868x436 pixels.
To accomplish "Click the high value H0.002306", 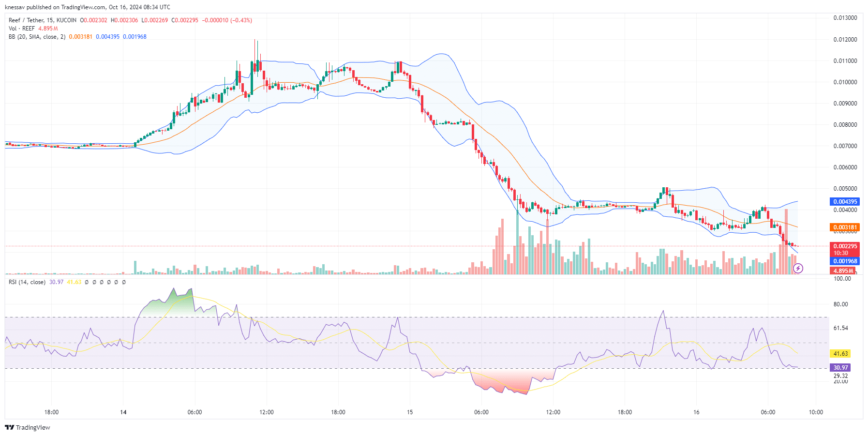I will [x=124, y=20].
